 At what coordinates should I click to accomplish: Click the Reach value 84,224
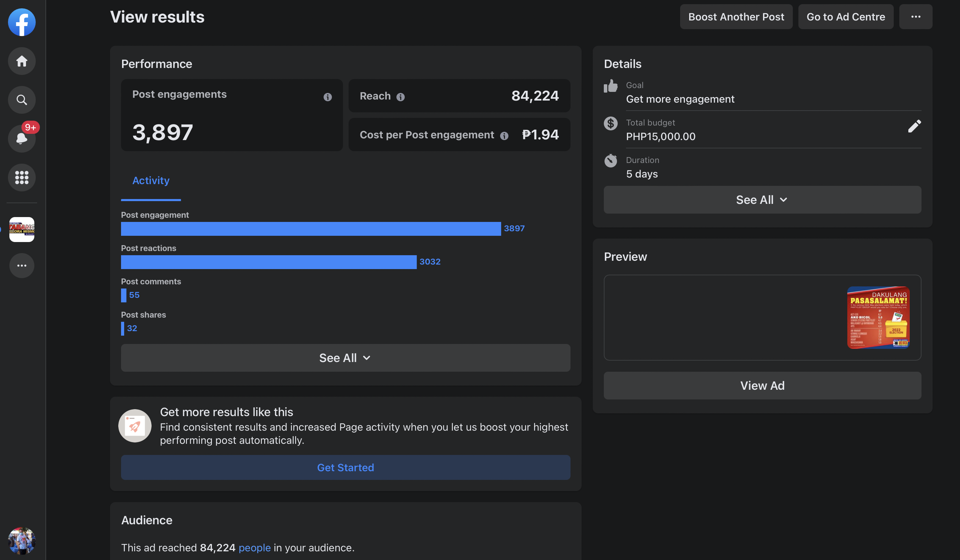(x=535, y=96)
